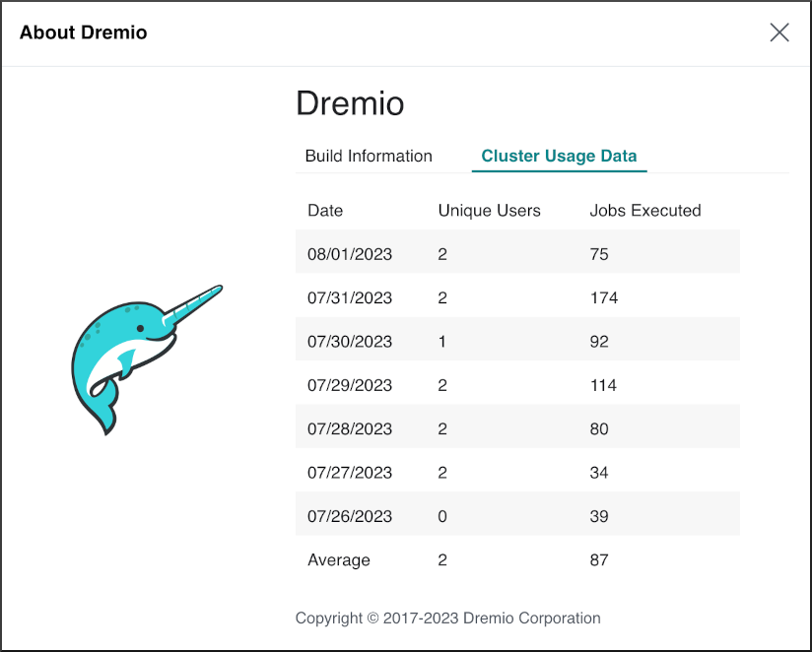This screenshot has width=812, height=652.
Task: Select the 07/31/2023 date cell
Action: point(350,297)
